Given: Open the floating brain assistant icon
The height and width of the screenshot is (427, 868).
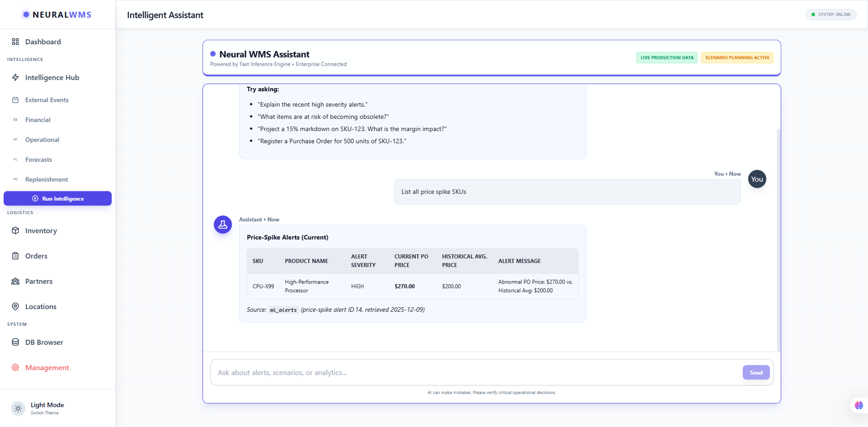Looking at the screenshot, I should click(858, 405).
